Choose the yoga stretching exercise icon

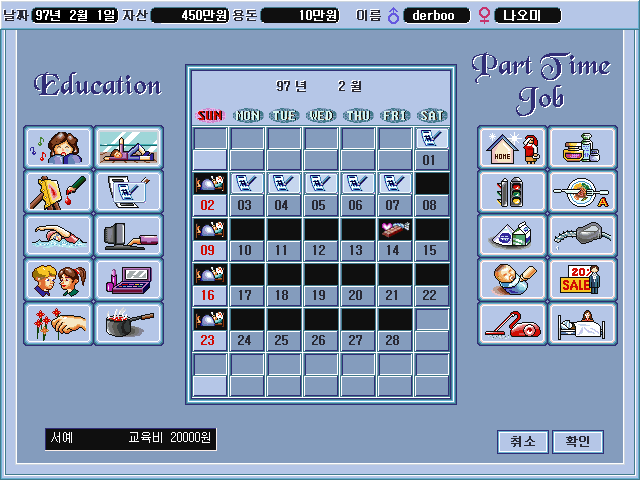(129, 147)
